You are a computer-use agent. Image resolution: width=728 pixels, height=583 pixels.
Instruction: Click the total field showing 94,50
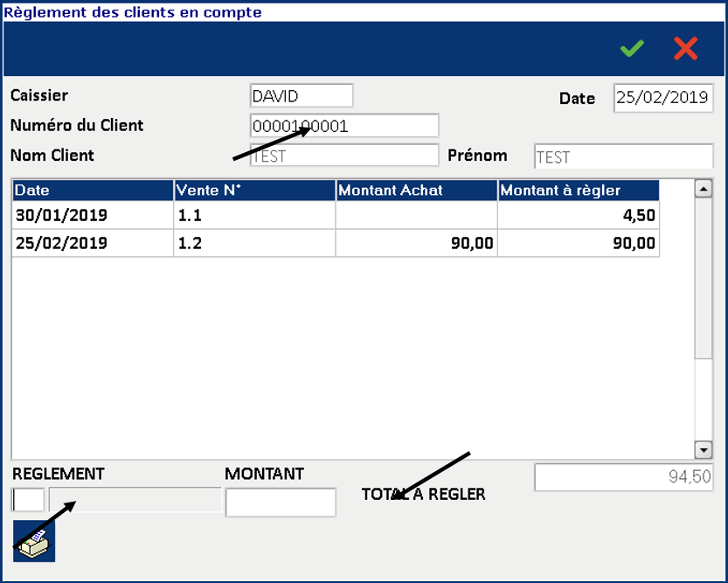624,478
